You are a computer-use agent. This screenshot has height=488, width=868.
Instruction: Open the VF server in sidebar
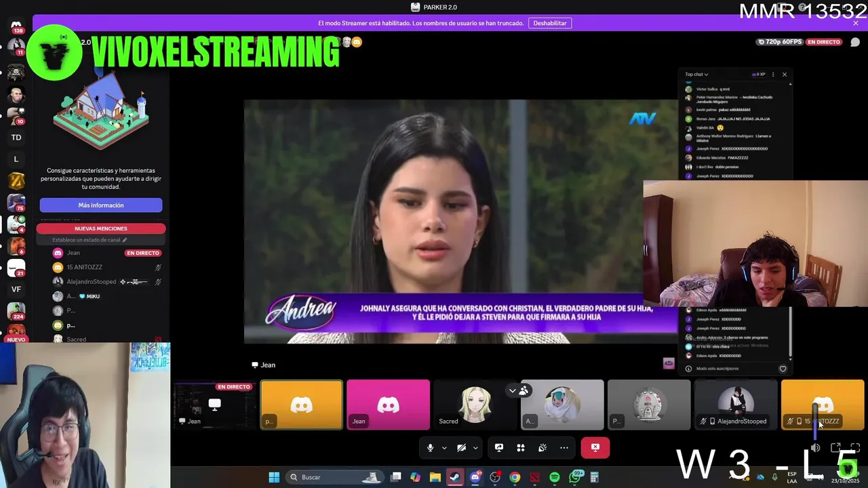[x=16, y=289]
